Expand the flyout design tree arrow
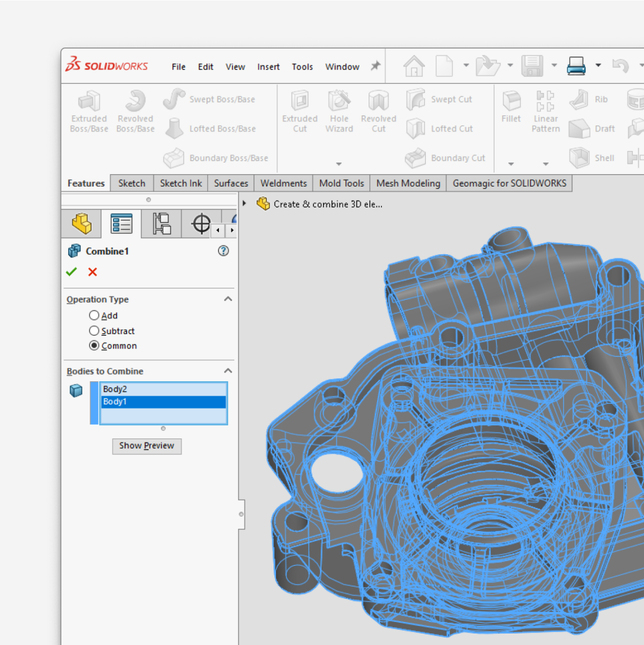This screenshot has height=645, width=644. click(x=244, y=204)
